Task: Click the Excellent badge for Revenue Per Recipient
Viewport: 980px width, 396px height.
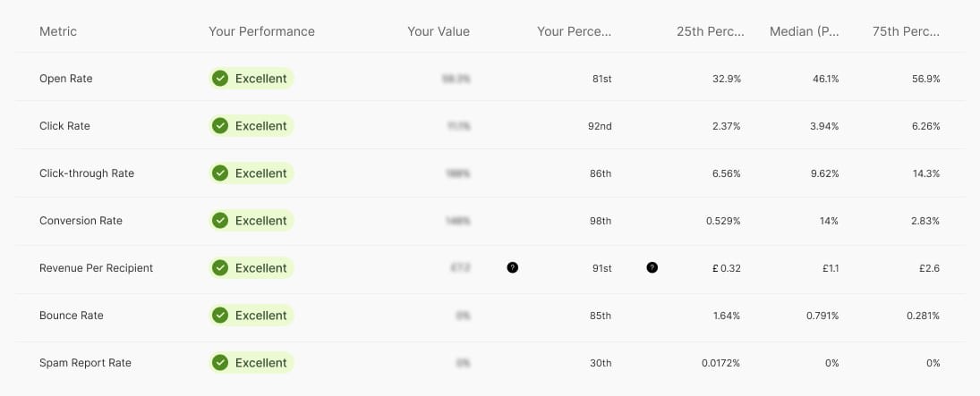Action: 251,268
